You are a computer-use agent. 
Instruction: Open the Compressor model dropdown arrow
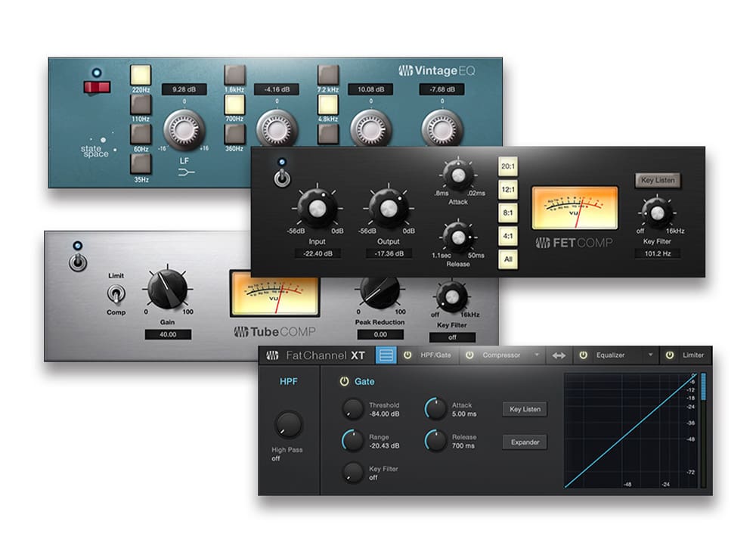[x=537, y=355]
